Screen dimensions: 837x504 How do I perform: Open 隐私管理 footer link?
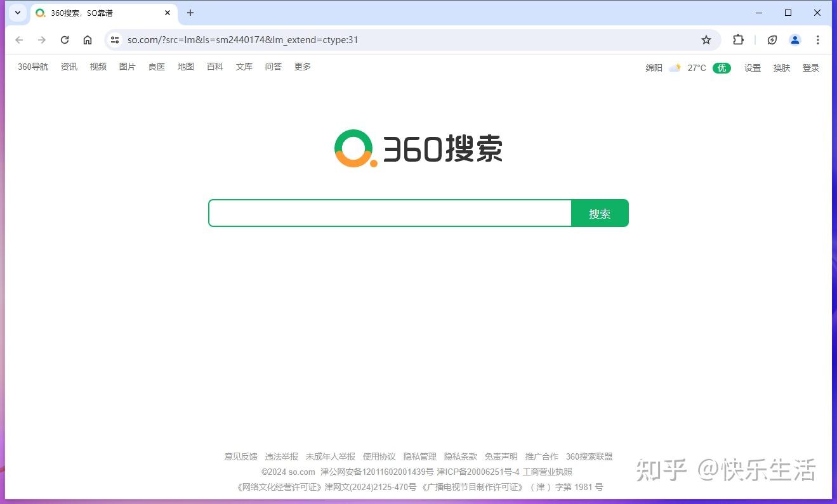tap(420, 456)
